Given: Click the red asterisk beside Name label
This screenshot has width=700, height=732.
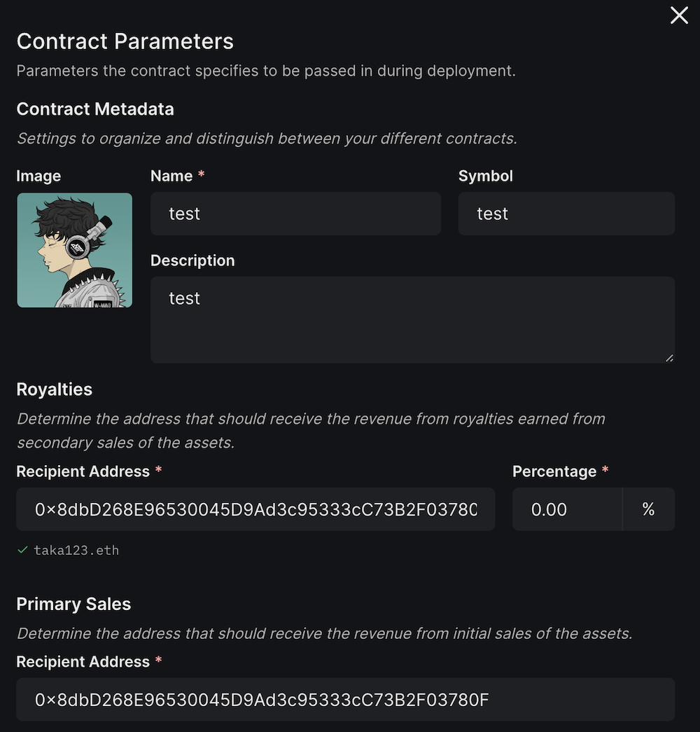Looking at the screenshot, I should click(x=201, y=176).
